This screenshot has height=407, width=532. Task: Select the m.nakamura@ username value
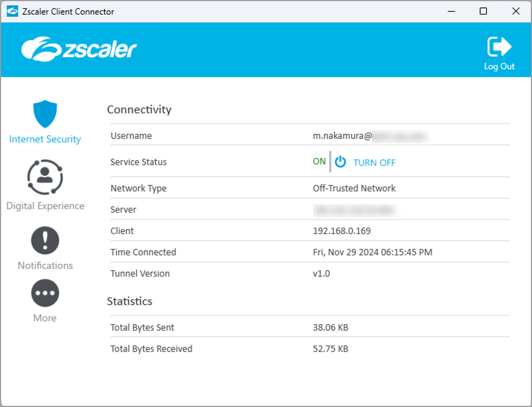pos(342,136)
